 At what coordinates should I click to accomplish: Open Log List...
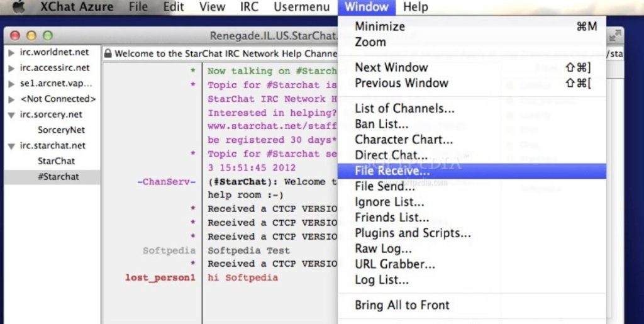[472, 280]
